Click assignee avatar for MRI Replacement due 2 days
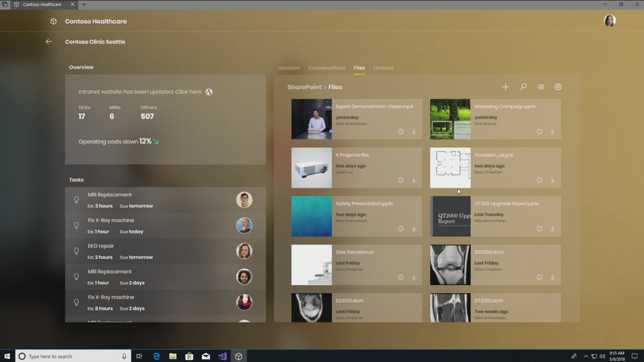The image size is (644, 362). click(x=244, y=277)
